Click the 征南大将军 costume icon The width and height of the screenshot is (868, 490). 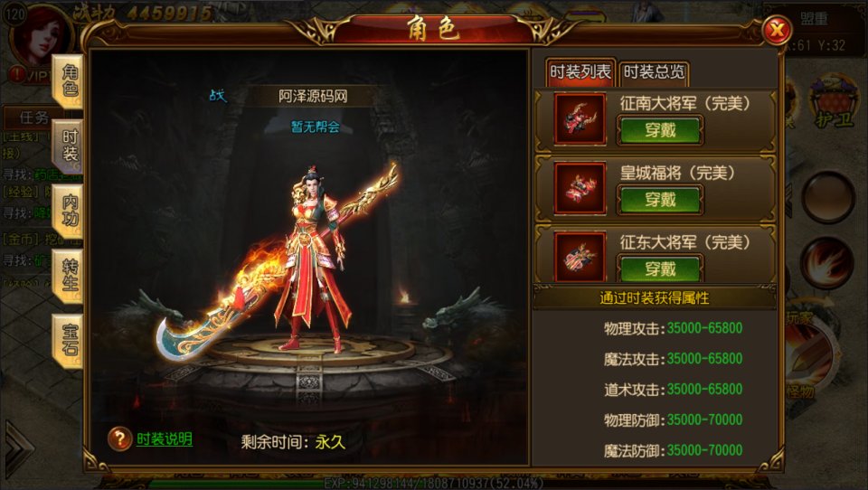coord(580,119)
